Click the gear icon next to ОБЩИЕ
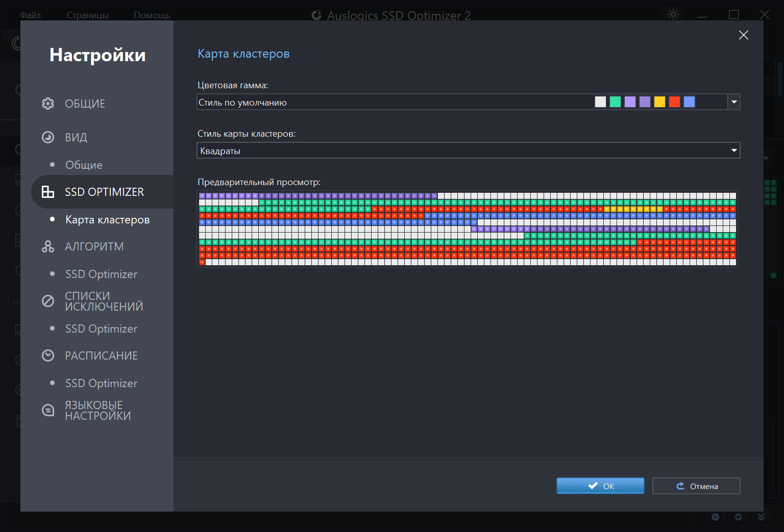The image size is (784, 532). [48, 104]
